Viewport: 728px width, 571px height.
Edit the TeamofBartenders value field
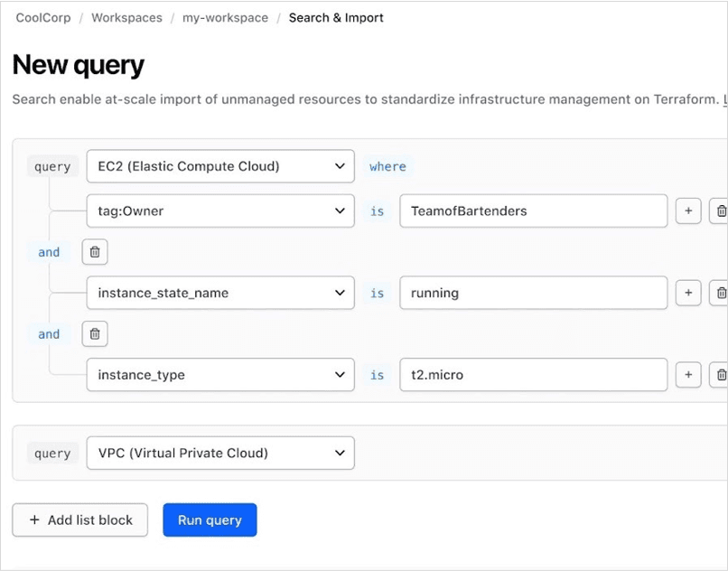[x=533, y=211]
